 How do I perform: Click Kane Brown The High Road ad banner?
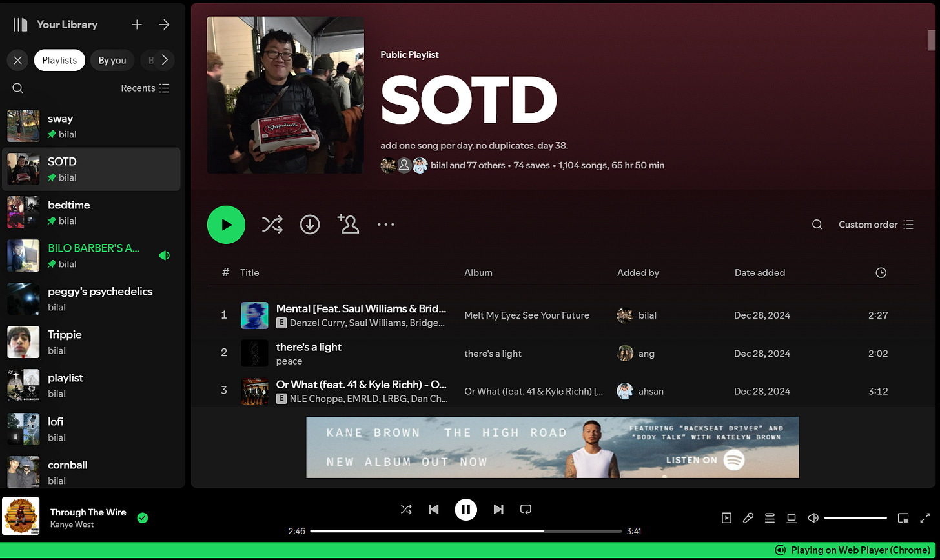pos(553,447)
